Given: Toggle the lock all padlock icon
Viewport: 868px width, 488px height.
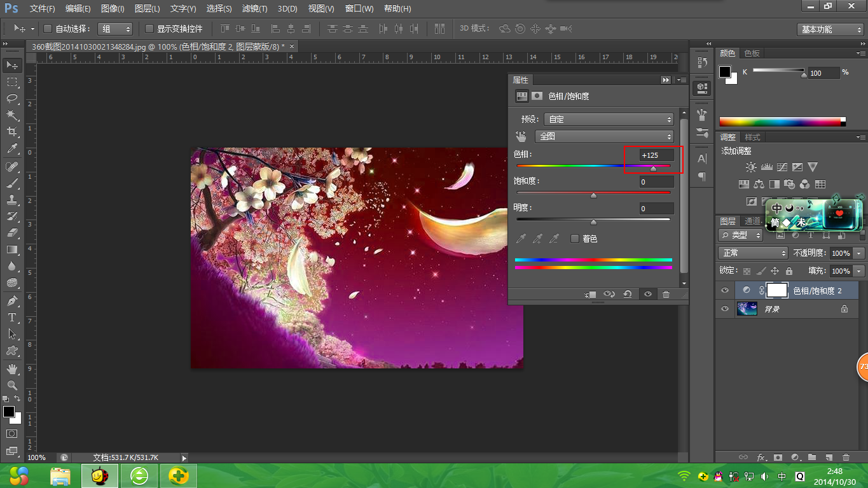Looking at the screenshot, I should [789, 271].
